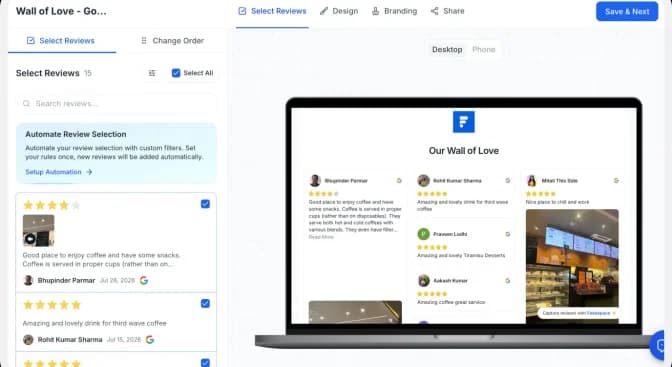The height and width of the screenshot is (367, 672).
Task: Click Bhupinder Parmar's avatar in the review list
Action: [x=28, y=280]
